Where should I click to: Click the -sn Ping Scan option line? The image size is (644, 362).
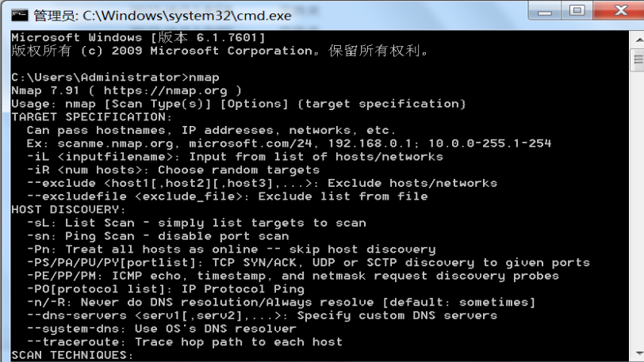[158, 236]
